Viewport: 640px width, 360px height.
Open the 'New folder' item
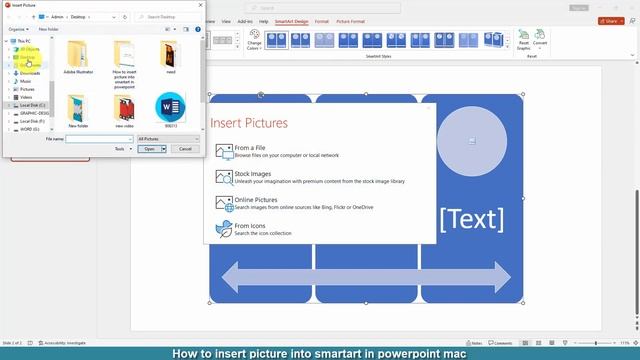pyautogui.click(x=78, y=111)
